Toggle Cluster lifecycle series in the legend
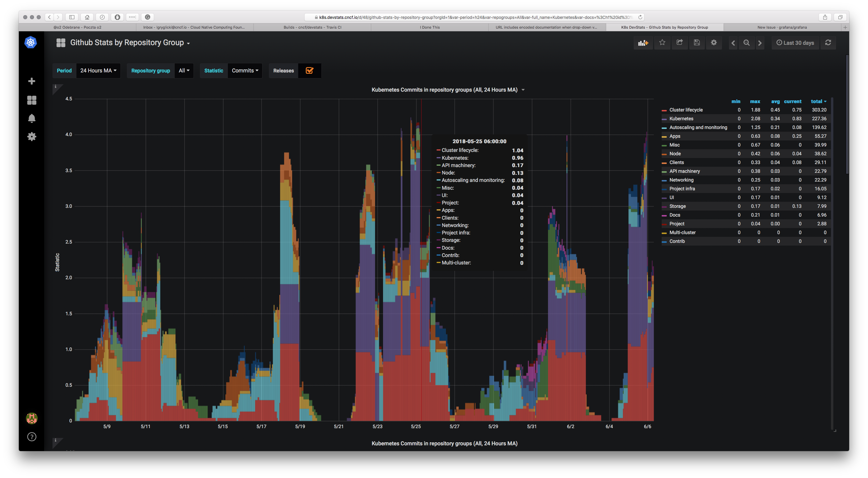This screenshot has width=868, height=478. point(686,110)
